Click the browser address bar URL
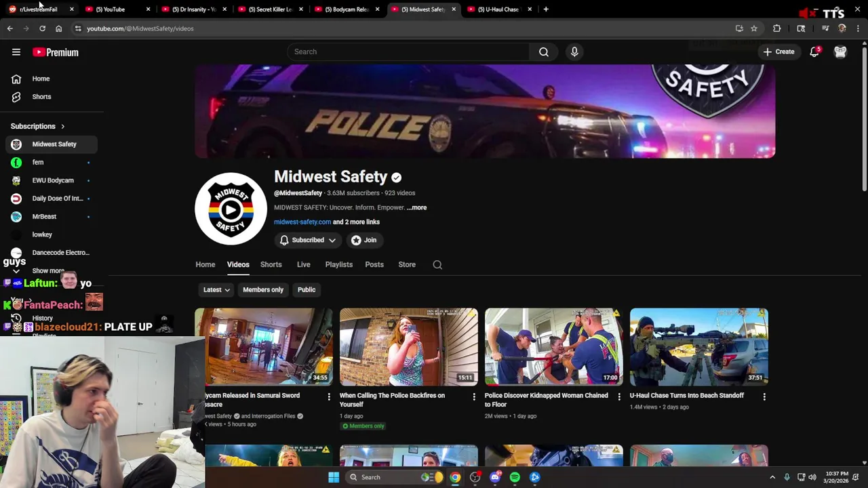 coord(140,28)
